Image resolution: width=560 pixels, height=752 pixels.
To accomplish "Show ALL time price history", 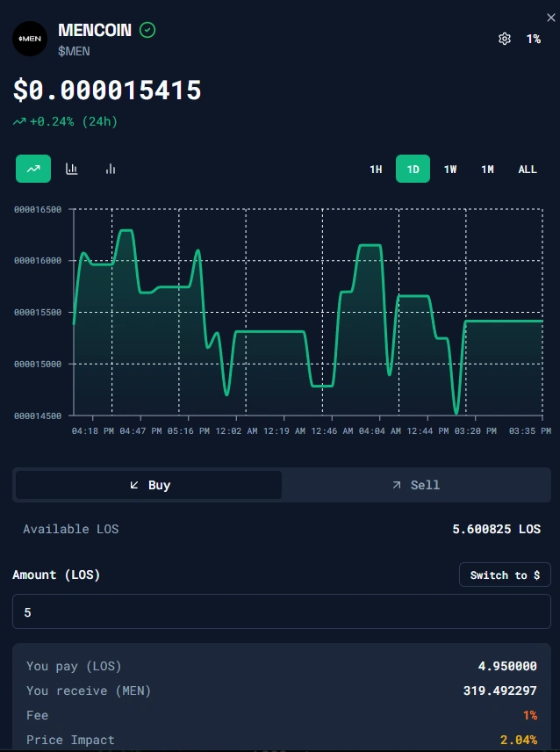I will [x=527, y=170].
